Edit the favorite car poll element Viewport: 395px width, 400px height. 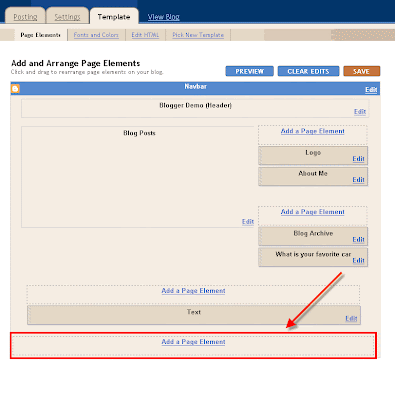359,260
